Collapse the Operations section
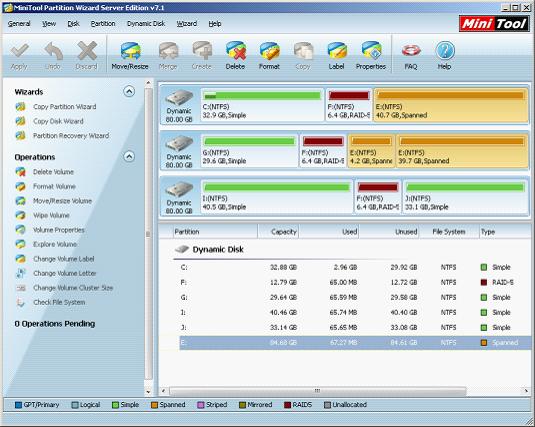This screenshot has height=427, width=535. coord(129,157)
